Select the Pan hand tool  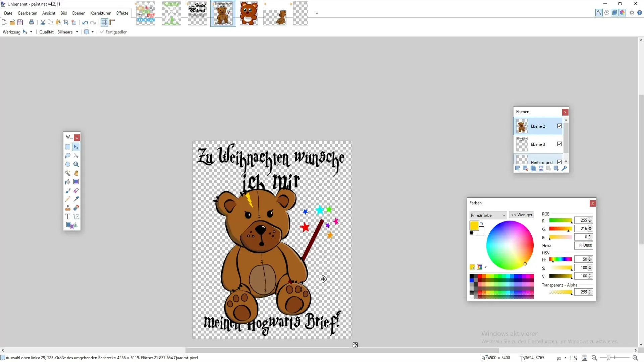(x=76, y=173)
